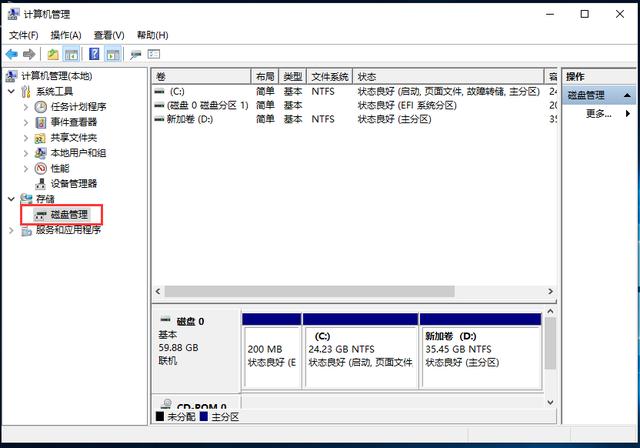Click the back arrow toolbar icon
This screenshot has width=640, height=448.
[11, 54]
